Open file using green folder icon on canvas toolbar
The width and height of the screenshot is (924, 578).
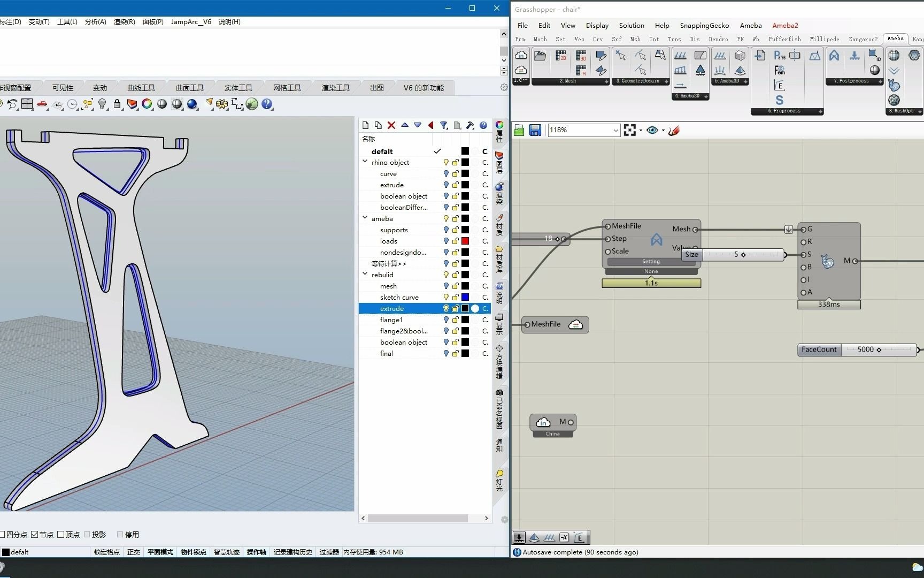point(519,130)
